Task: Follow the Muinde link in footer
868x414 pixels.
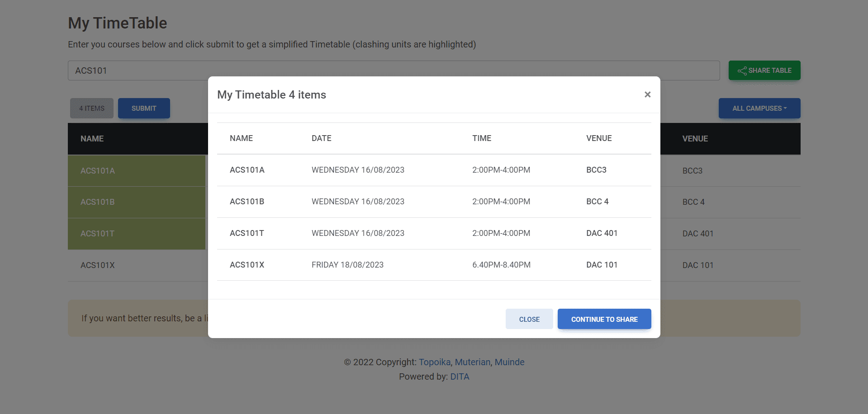Action: [x=509, y=362]
